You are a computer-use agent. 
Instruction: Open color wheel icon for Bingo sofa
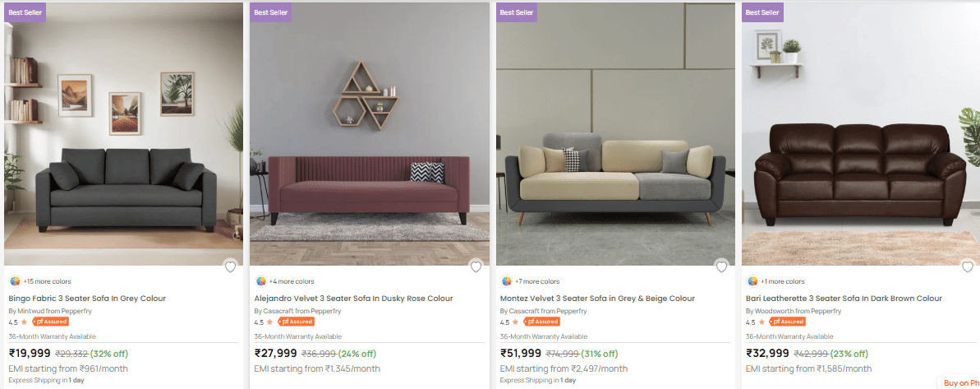click(15, 281)
